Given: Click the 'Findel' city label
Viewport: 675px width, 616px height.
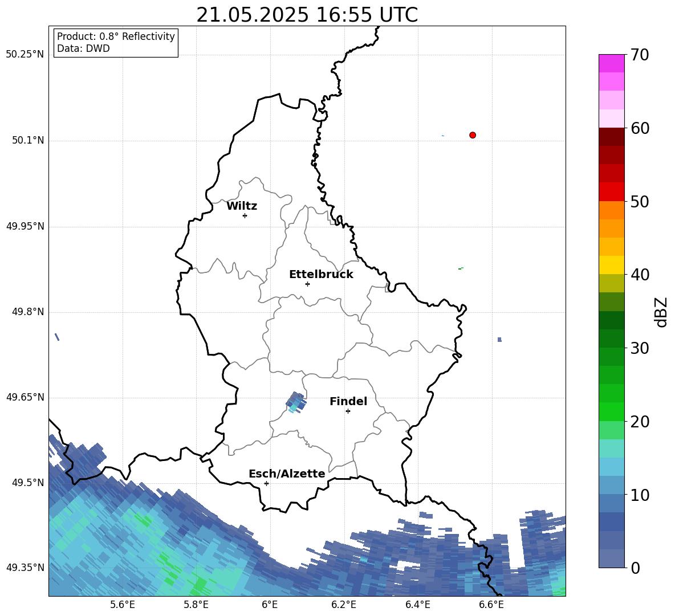Looking at the screenshot, I should click(x=348, y=401).
